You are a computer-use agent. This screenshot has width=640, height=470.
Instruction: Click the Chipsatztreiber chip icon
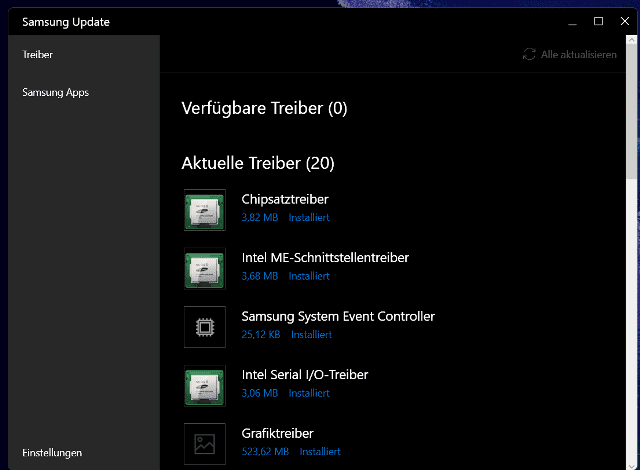coord(205,209)
